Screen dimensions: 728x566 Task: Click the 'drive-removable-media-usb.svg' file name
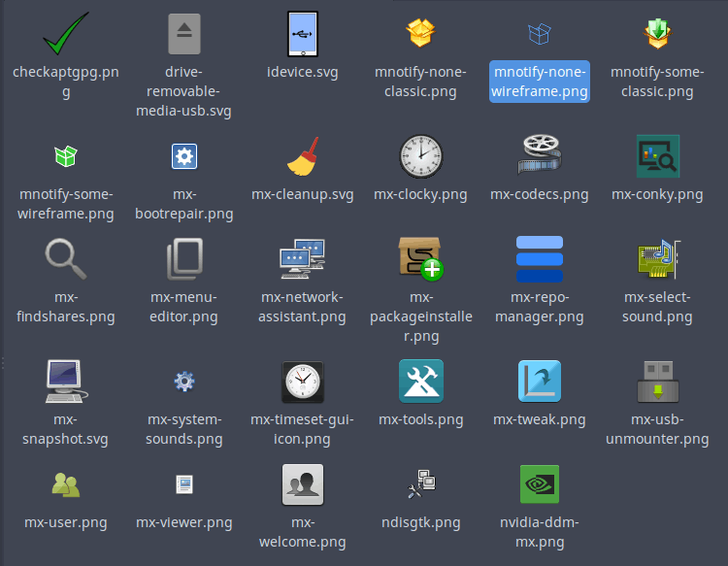pos(183,91)
